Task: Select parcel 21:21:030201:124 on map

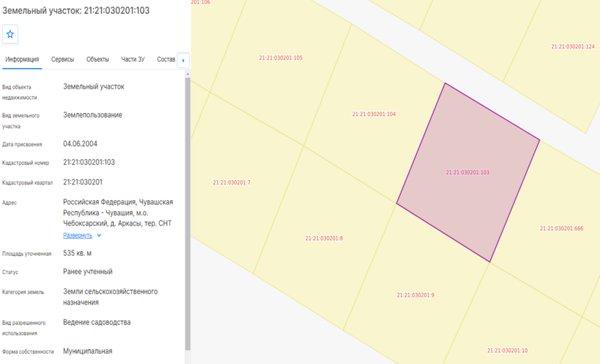Action: point(572,47)
